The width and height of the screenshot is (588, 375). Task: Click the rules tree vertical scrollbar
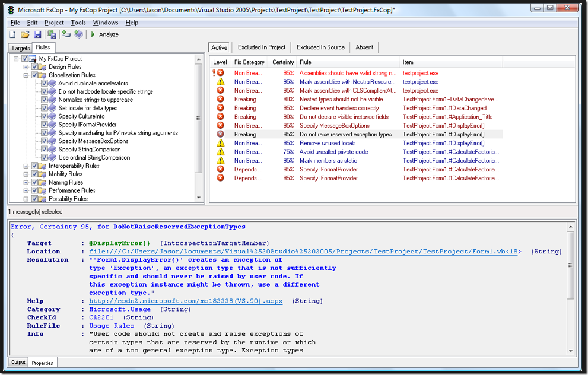pyautogui.click(x=199, y=119)
